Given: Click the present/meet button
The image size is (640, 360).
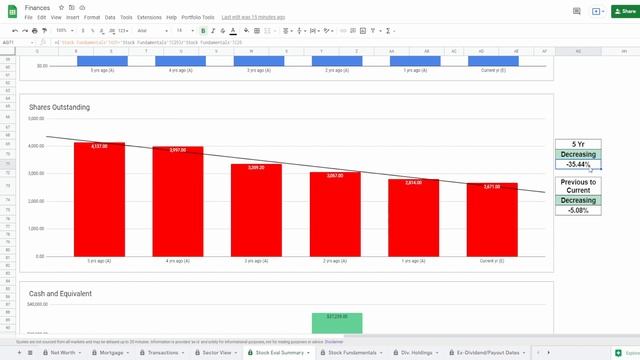Looking at the screenshot, I should point(598,11).
